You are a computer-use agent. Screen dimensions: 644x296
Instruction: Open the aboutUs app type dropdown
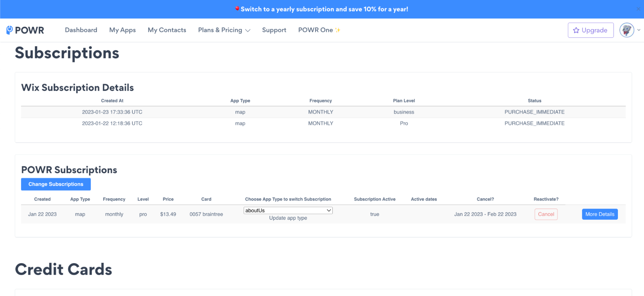point(288,211)
